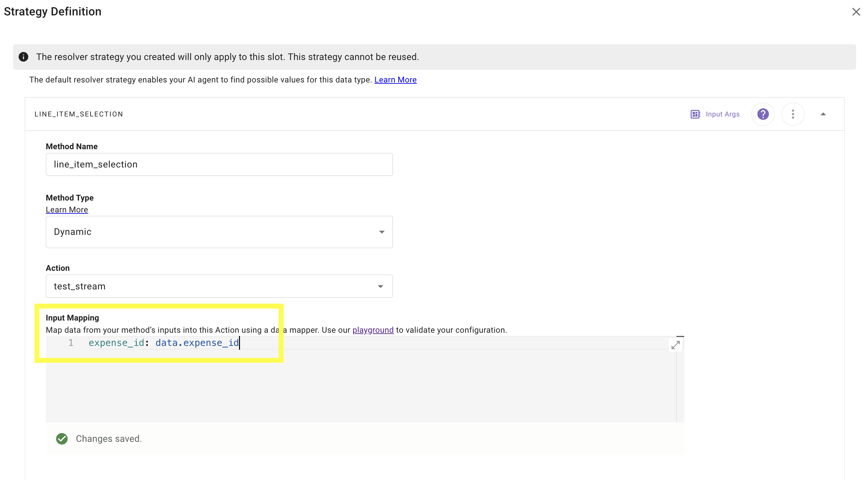The width and height of the screenshot is (868, 480).
Task: Open the three-dot more options menu
Action: pos(793,114)
